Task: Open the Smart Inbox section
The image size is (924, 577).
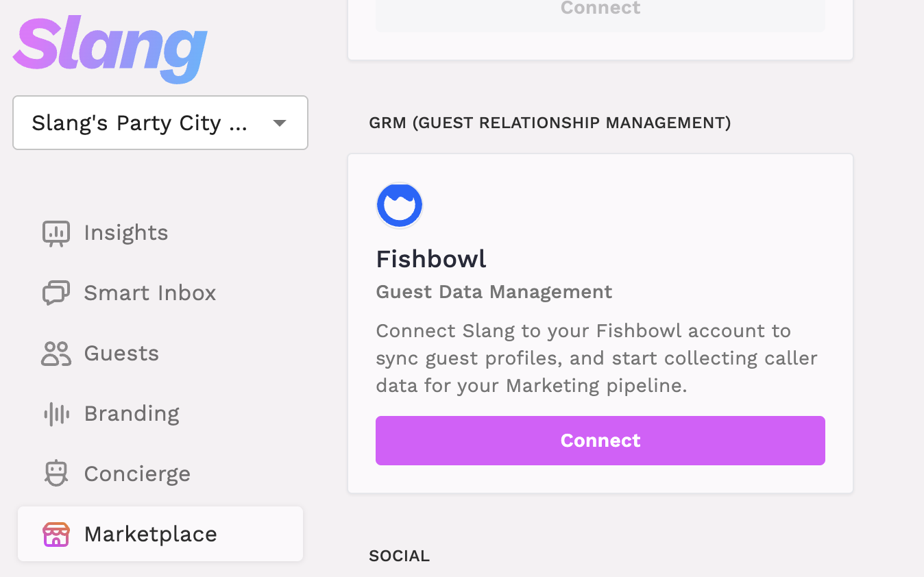Action: click(149, 293)
